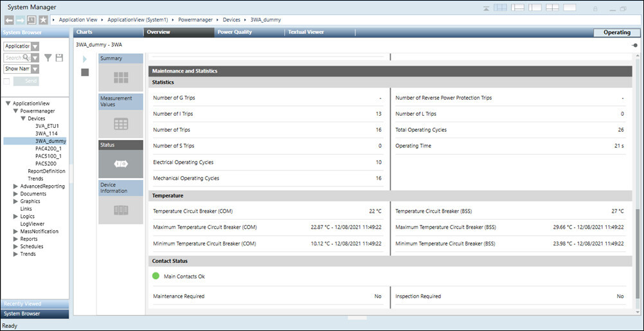Collapse the Devices tree node
Screen dimensions: 644x331
(x=23, y=118)
